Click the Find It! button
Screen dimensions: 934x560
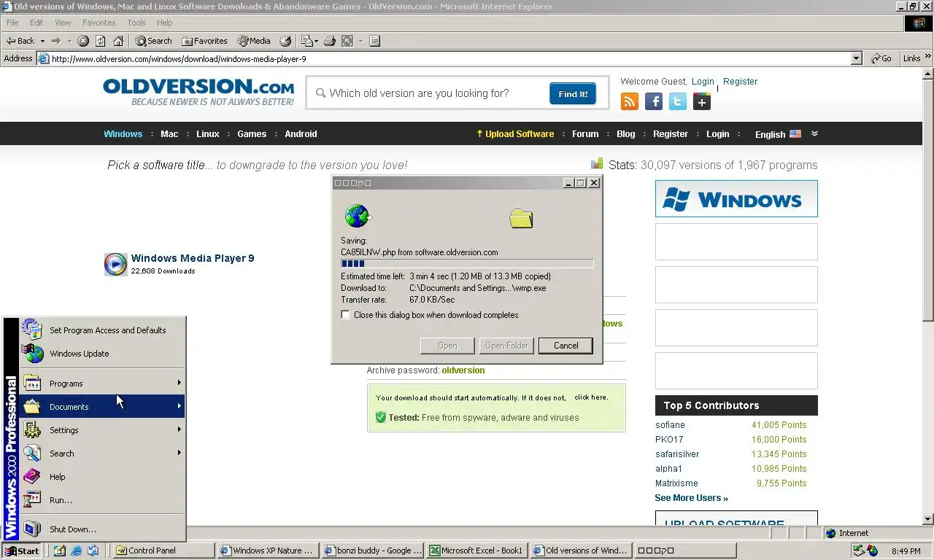[x=573, y=93]
